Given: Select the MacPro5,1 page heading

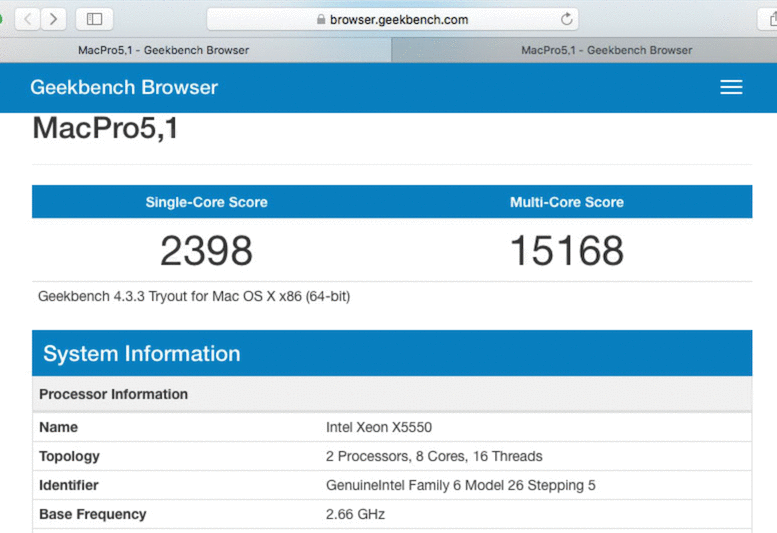Looking at the screenshot, I should 105,128.
